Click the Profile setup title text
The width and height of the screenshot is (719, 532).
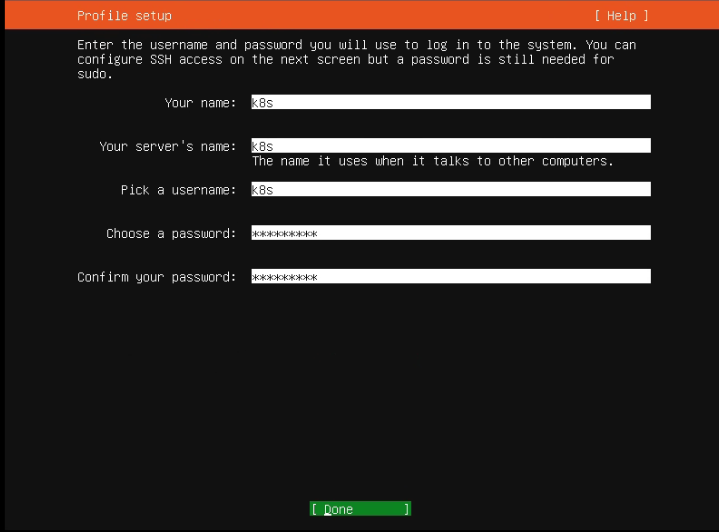click(124, 16)
